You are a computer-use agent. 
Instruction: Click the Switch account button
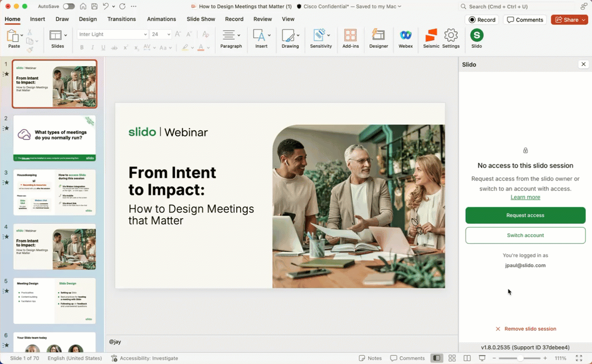tap(525, 235)
